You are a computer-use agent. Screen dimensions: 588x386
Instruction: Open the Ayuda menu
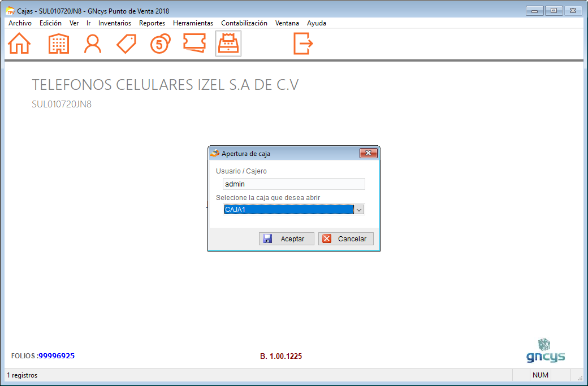317,23
